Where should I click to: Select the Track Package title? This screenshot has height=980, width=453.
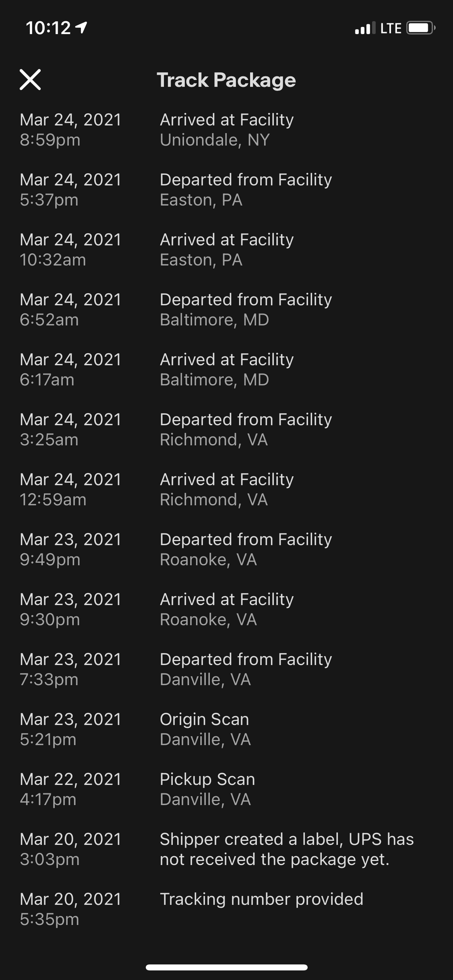tap(226, 80)
